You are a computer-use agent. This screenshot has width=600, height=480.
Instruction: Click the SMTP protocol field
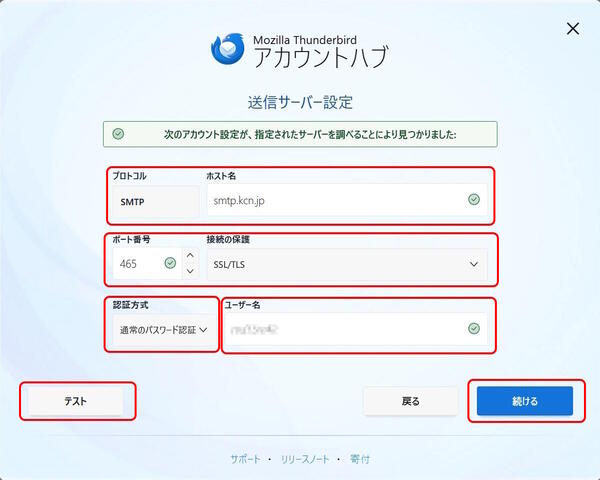pyautogui.click(x=156, y=202)
